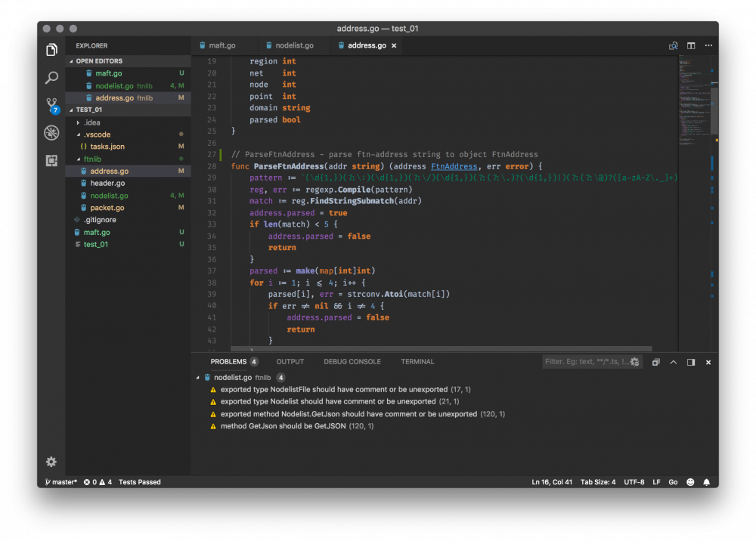The height and width of the screenshot is (541, 756).
Task: Click the Manage gear icon
Action: point(51,462)
